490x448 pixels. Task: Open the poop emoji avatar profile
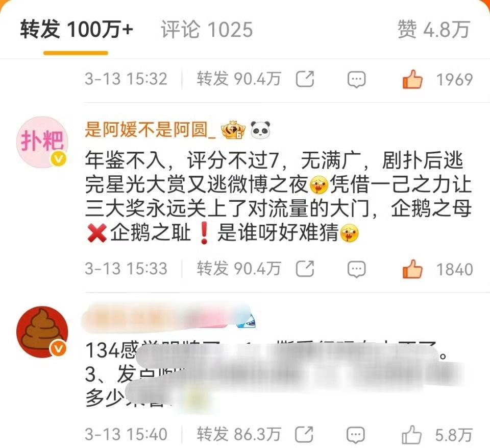tap(42, 332)
